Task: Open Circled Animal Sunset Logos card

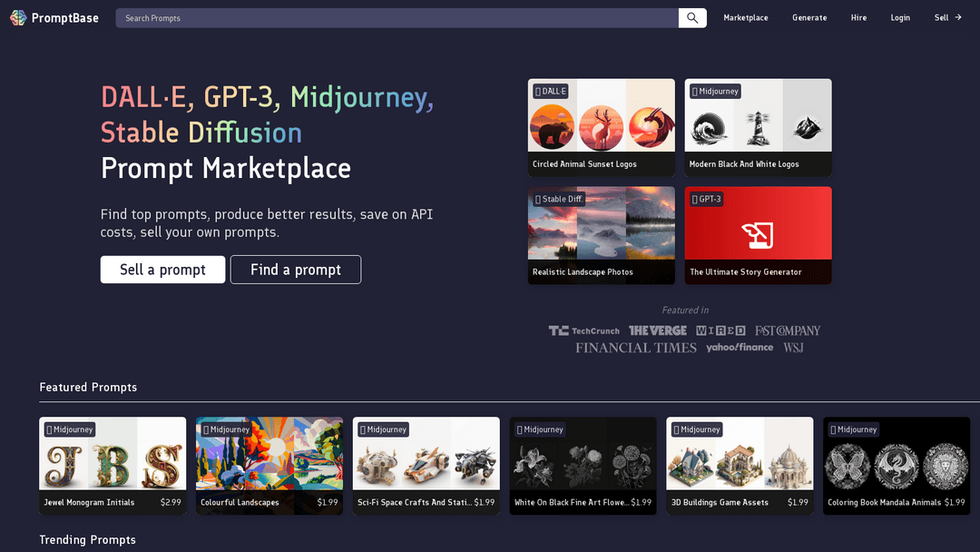Action: point(602,127)
